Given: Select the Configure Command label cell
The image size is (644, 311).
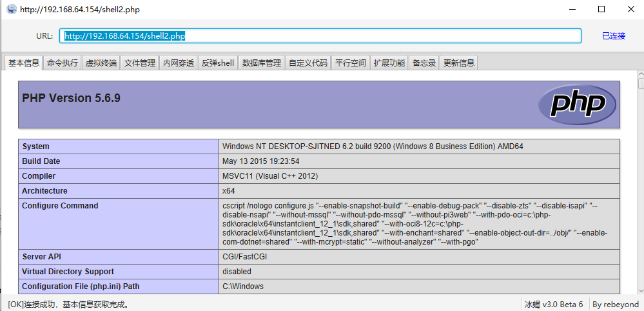Looking at the screenshot, I should (x=119, y=223).
